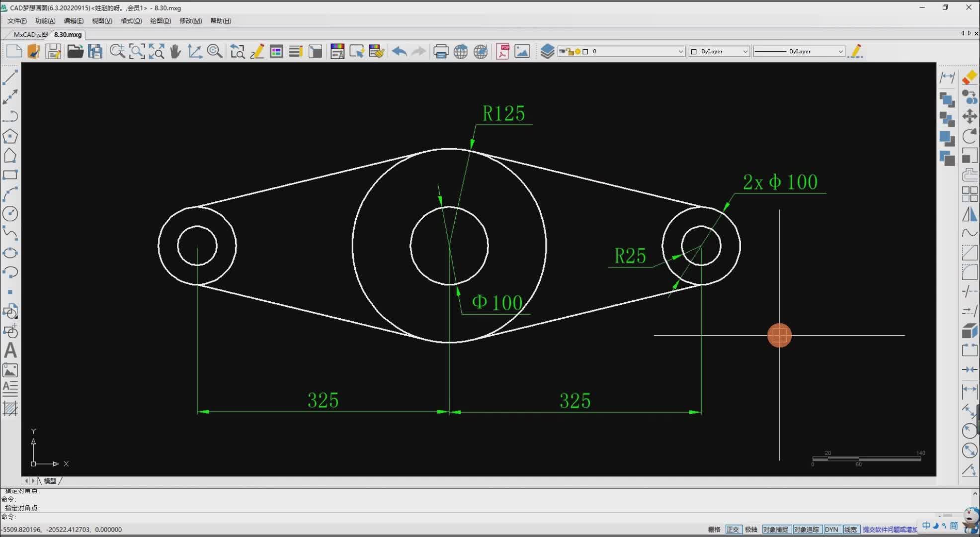
Task: Select the Polygon tool in left toolbar
Action: click(10, 136)
